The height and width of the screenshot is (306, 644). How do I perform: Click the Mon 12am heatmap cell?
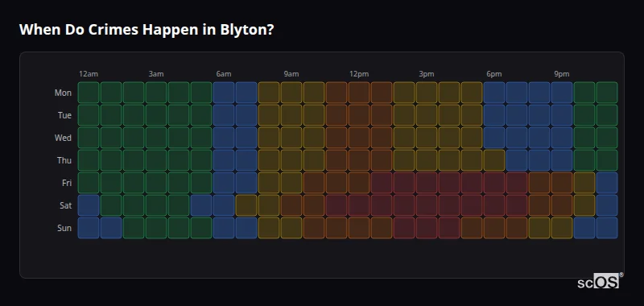tap(89, 93)
